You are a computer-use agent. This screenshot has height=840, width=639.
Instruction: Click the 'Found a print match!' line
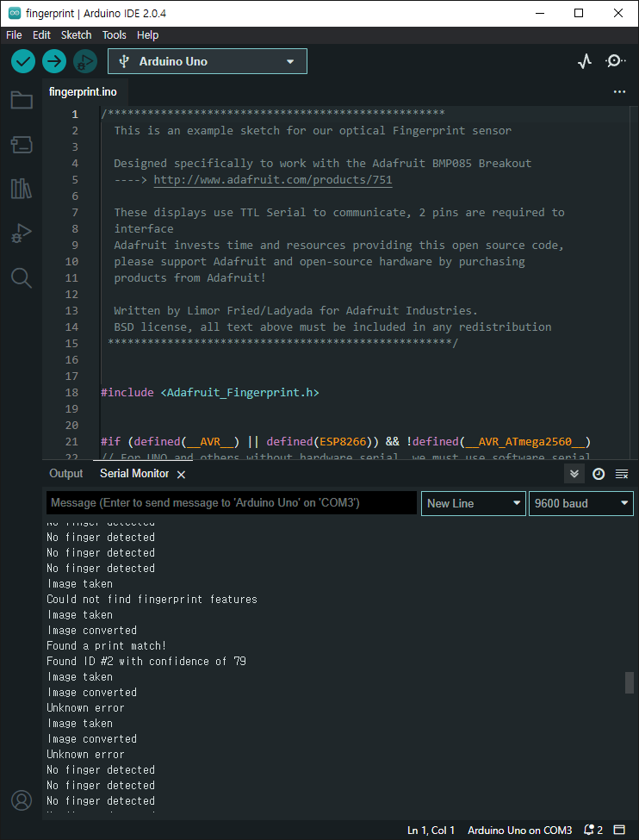(x=107, y=645)
